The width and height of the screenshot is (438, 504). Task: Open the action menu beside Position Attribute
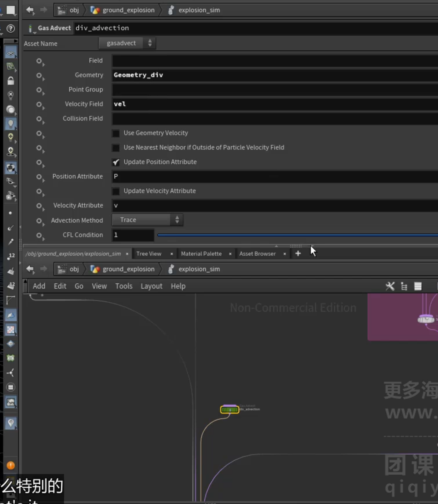[x=40, y=177]
